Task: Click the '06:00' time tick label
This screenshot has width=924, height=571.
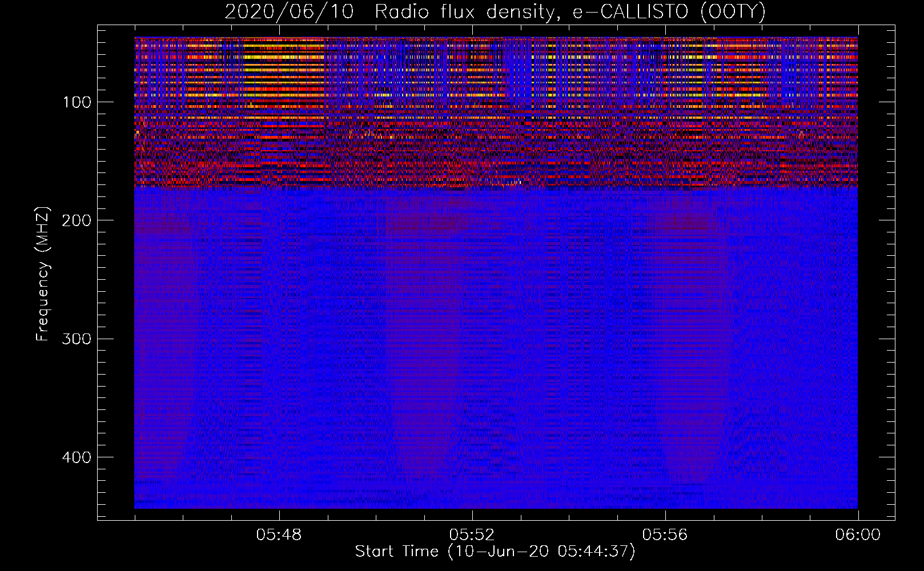Action: (858, 535)
